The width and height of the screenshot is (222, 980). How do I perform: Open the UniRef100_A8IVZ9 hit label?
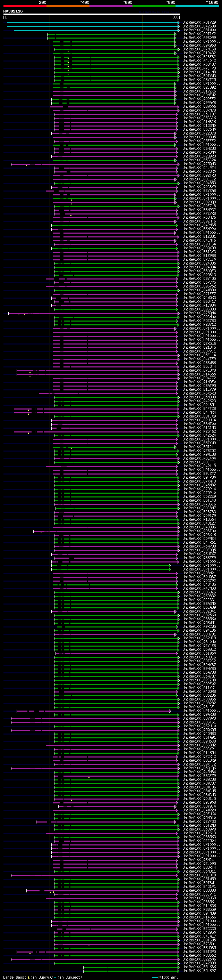[199, 23]
